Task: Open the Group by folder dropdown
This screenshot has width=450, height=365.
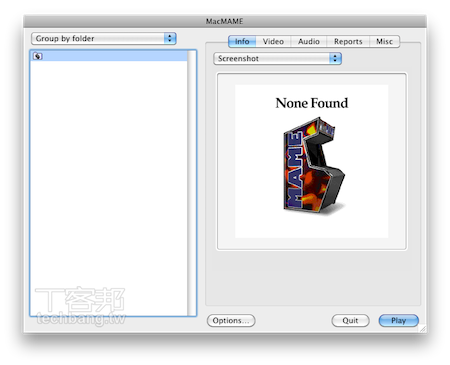Action: (x=104, y=38)
